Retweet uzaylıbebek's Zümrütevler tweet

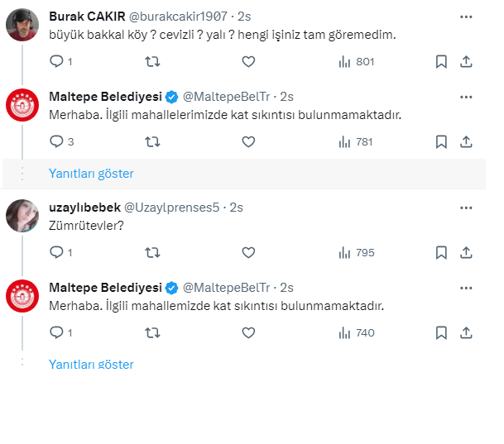click(152, 252)
